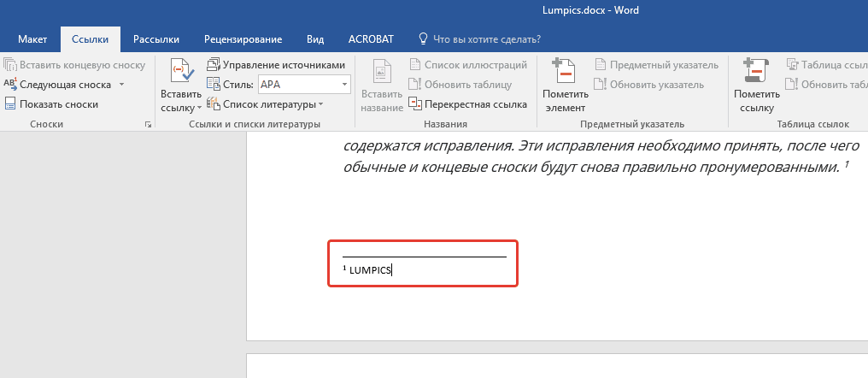Click the Управление источниками icon
Screen dimensions: 868x378
tap(213, 65)
